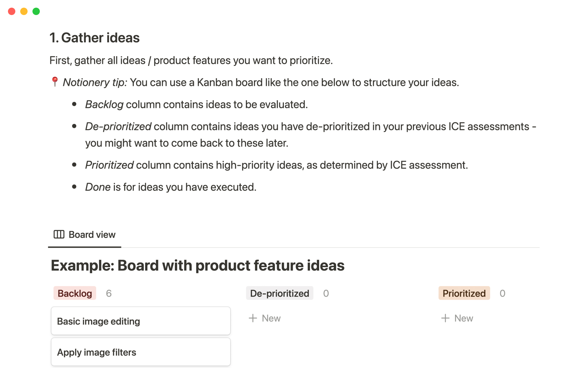Click the Example board database title
The image size is (588, 368).
click(x=198, y=266)
